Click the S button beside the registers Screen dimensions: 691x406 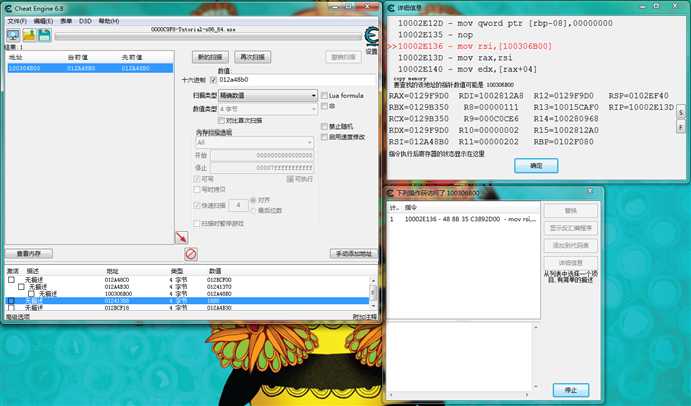(x=681, y=113)
